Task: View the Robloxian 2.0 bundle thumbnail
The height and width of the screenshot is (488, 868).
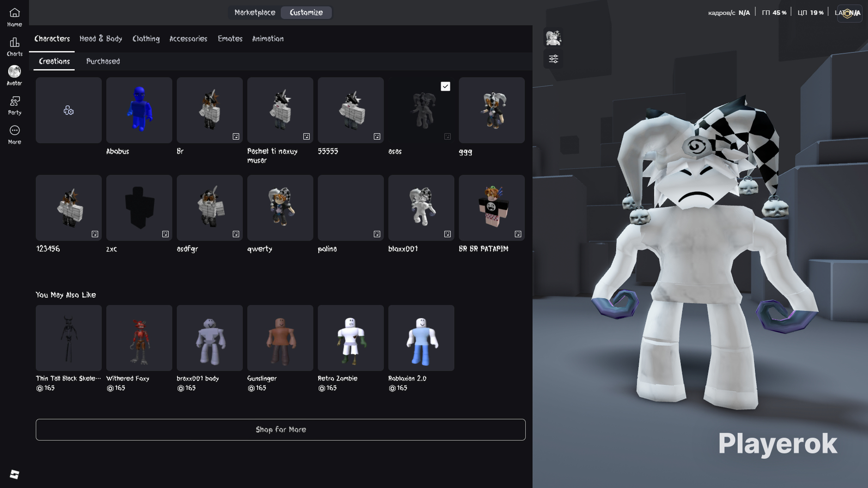Action: click(x=421, y=338)
